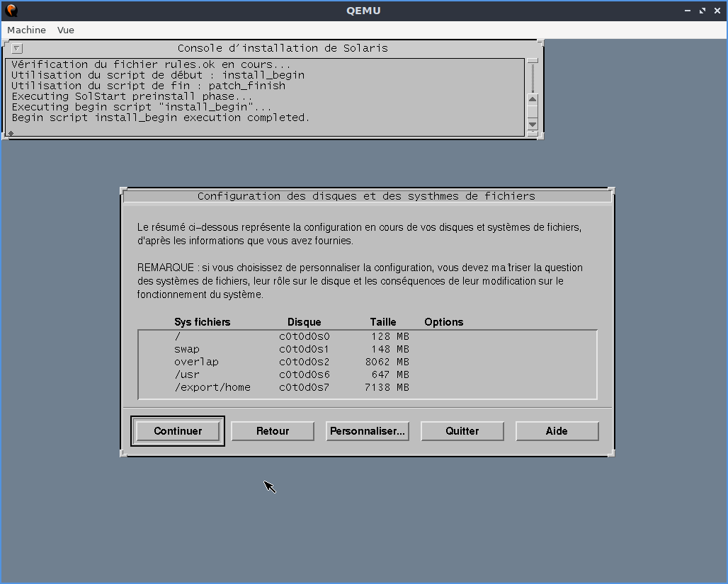Viewport: 728px width, 584px height.
Task: Click the 128 MB size value
Action: pyautogui.click(x=390, y=336)
